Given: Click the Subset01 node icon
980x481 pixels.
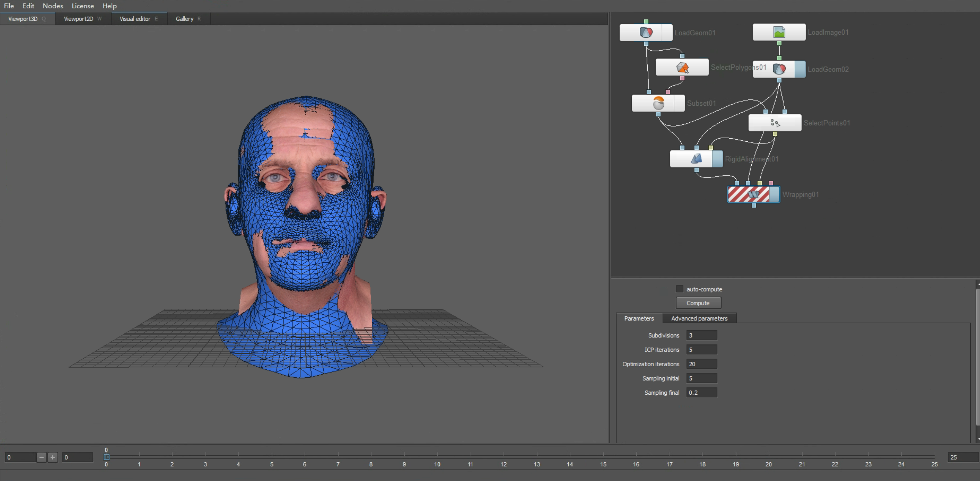Looking at the screenshot, I should point(658,103).
